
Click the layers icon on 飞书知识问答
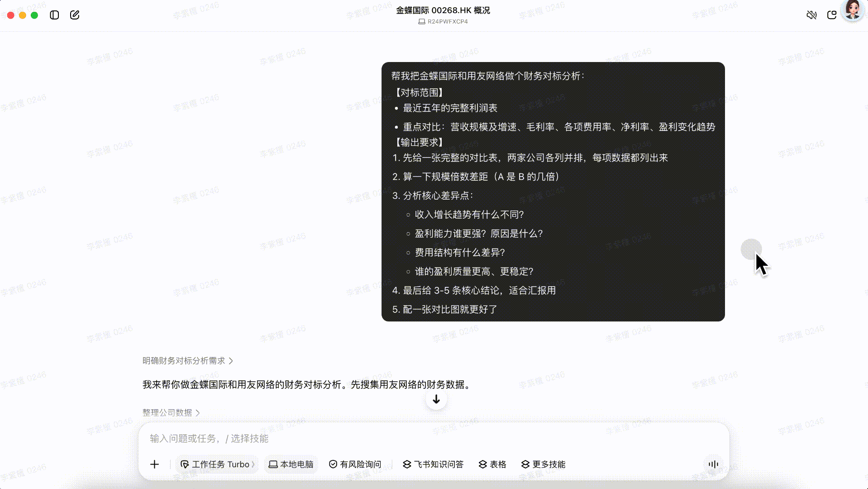coord(407,464)
